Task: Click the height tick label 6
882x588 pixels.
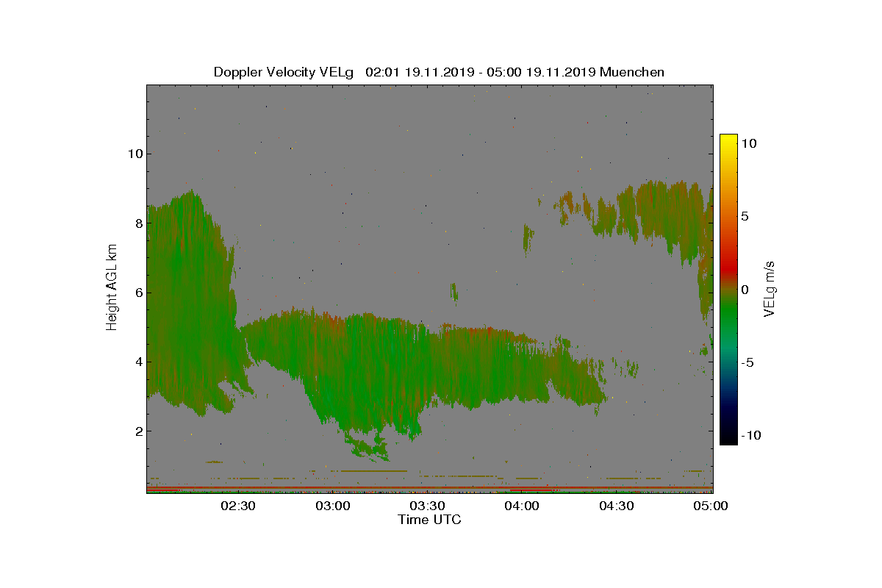Action: pos(137,293)
